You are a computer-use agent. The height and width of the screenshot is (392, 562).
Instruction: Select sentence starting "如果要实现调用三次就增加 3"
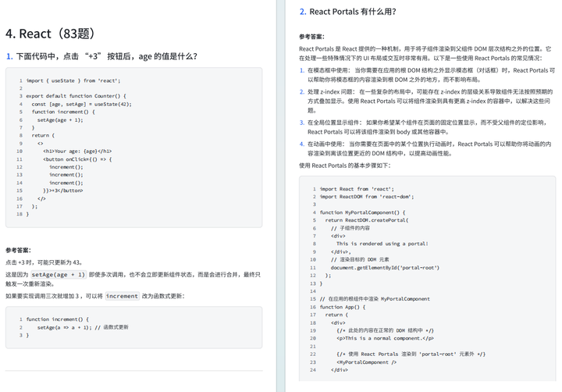pyautogui.click(x=95, y=296)
